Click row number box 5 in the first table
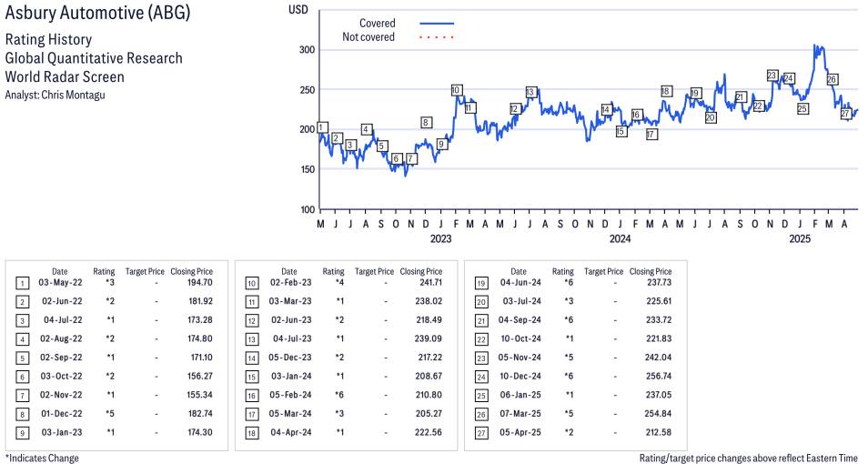 click(22, 358)
